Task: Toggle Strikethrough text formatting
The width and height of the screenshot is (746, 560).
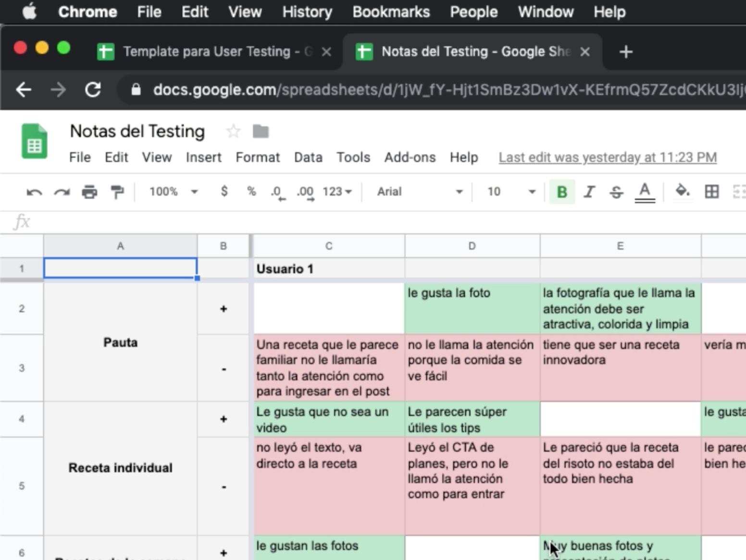Action: [x=616, y=192]
